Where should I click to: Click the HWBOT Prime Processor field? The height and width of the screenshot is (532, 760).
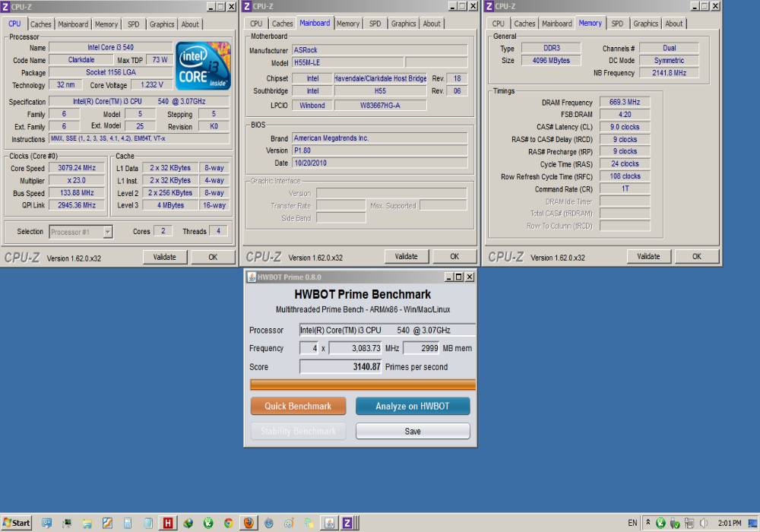pyautogui.click(x=388, y=330)
